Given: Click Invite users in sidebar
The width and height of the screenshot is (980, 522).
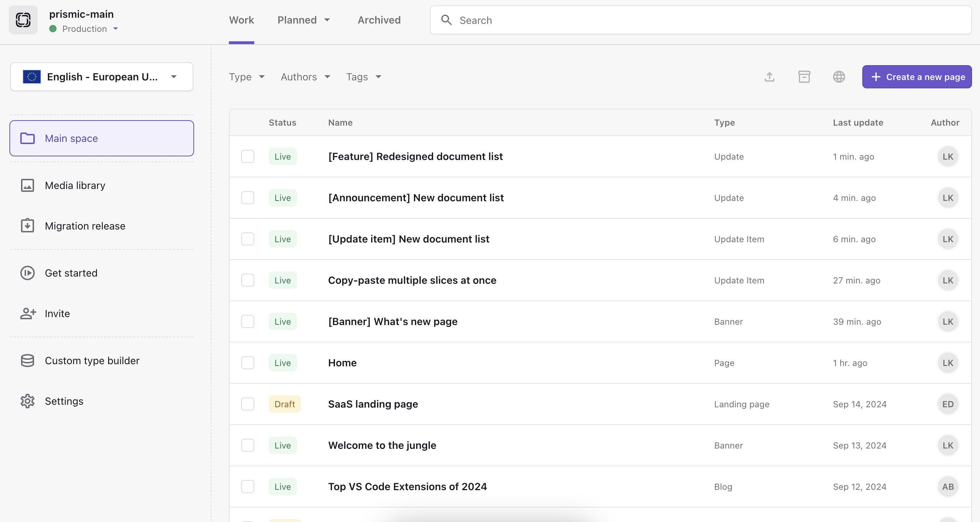Looking at the screenshot, I should (x=57, y=313).
